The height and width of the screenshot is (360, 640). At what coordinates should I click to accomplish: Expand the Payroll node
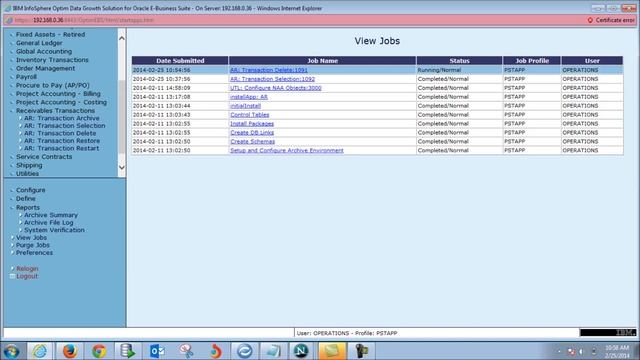coord(26,77)
